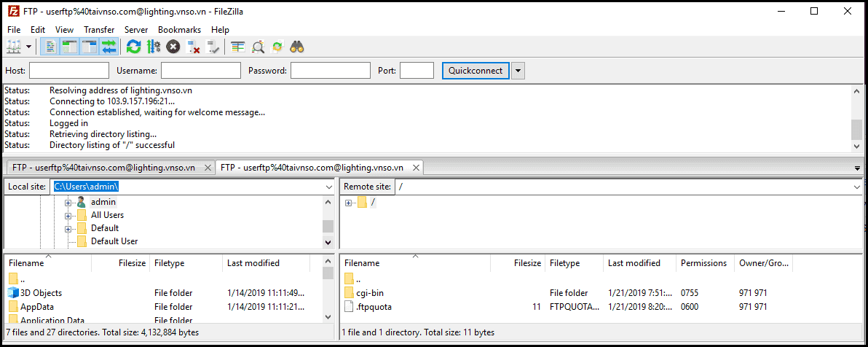Search files with the binoculars icon
This screenshot has width=868, height=347.
pyautogui.click(x=297, y=47)
